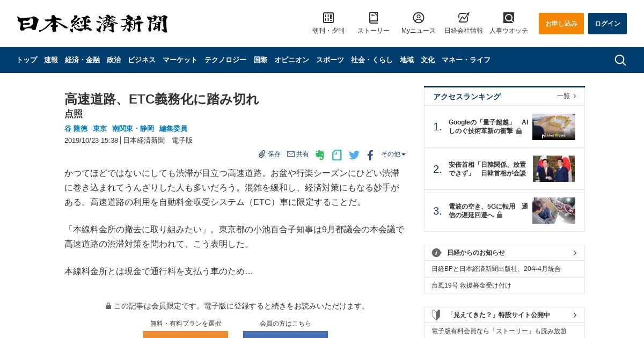
Task: Open the 東京 tag link
Action: (x=100, y=129)
